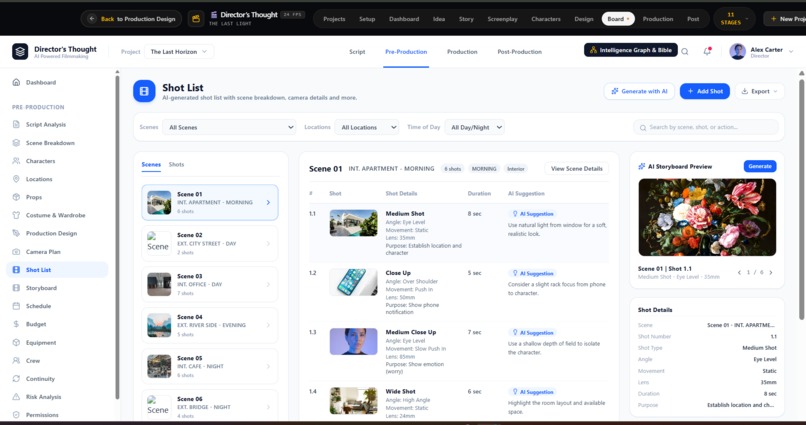
Task: Open Camera Plan in sidebar
Action: [x=58, y=252]
